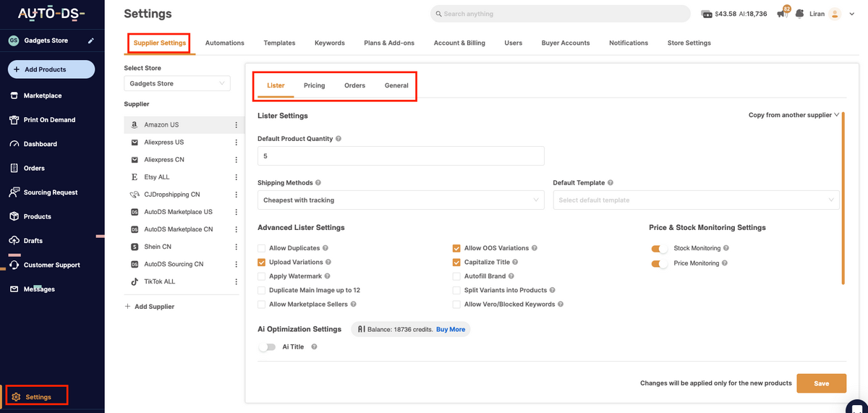Open Plans & Add-ons tab
This screenshot has width=868, height=413.
click(389, 43)
